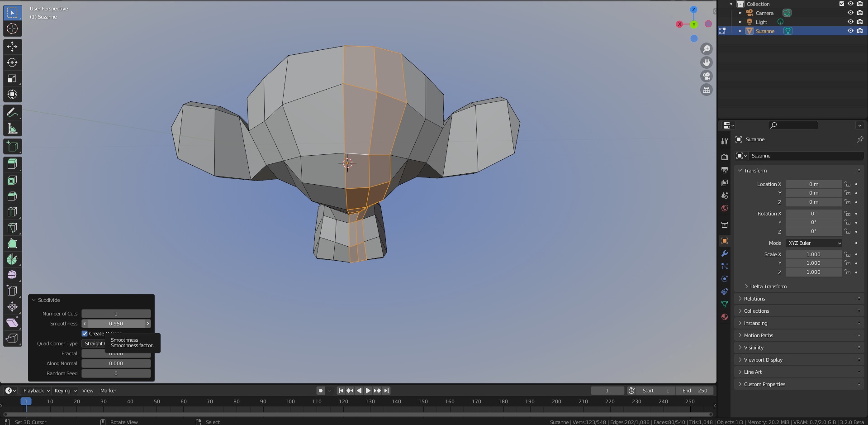This screenshot has width=868, height=425.
Task: Select the Smooth vertices tool
Action: [12, 275]
